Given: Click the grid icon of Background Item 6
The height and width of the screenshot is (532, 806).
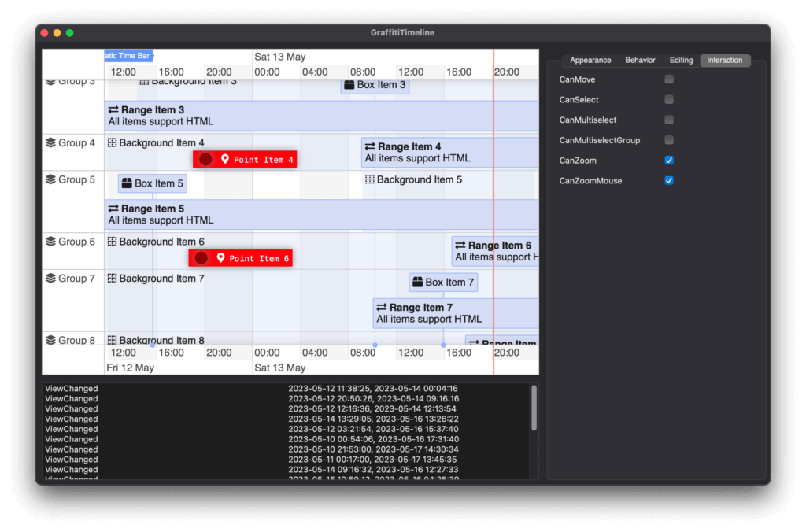Looking at the screenshot, I should tap(112, 241).
